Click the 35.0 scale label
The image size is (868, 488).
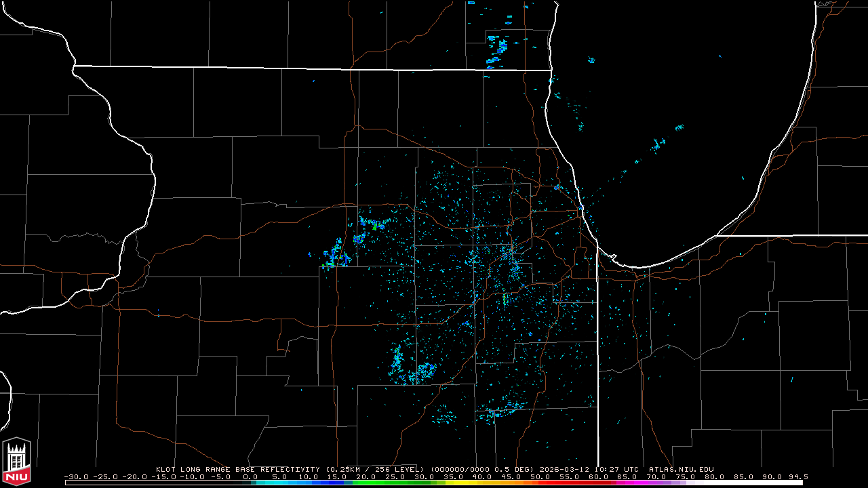point(454,476)
